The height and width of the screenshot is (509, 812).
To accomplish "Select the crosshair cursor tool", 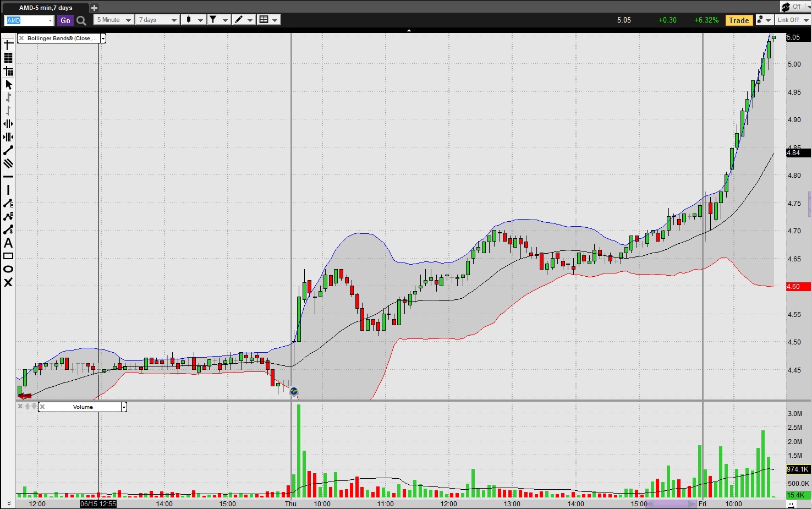I will [x=8, y=45].
